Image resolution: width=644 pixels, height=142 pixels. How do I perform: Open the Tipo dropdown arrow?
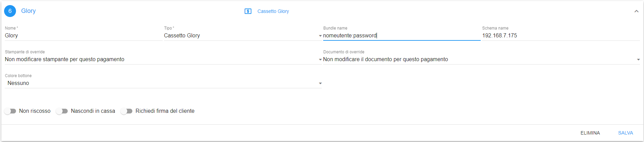320,36
